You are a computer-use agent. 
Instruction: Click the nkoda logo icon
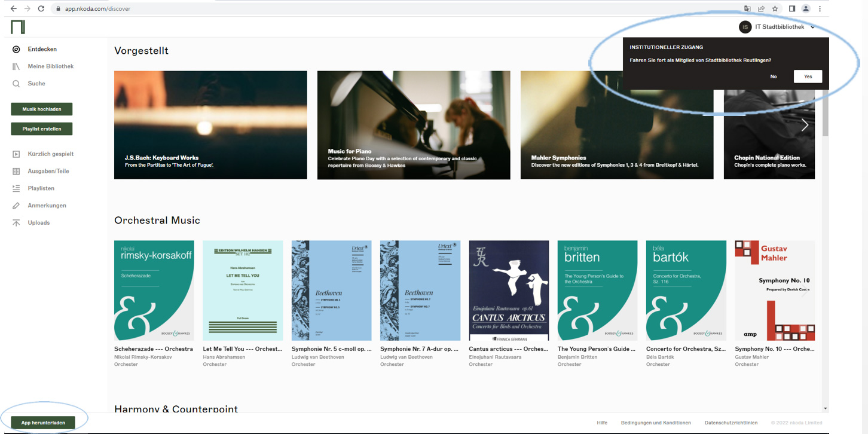tap(18, 27)
